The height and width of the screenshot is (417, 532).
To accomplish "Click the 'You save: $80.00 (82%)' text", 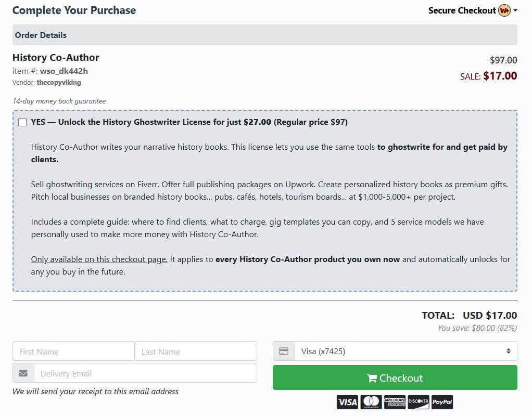I will point(477,328).
